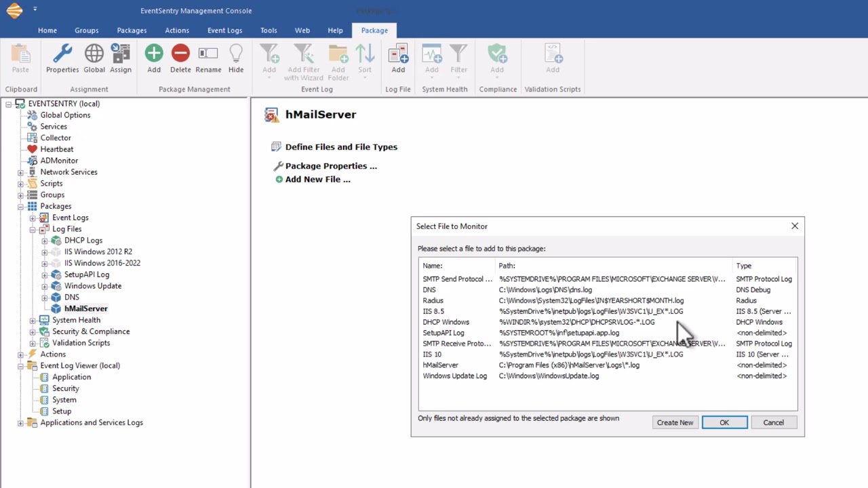The height and width of the screenshot is (488, 868).
Task: Click Package Properties link
Action: 331,166
